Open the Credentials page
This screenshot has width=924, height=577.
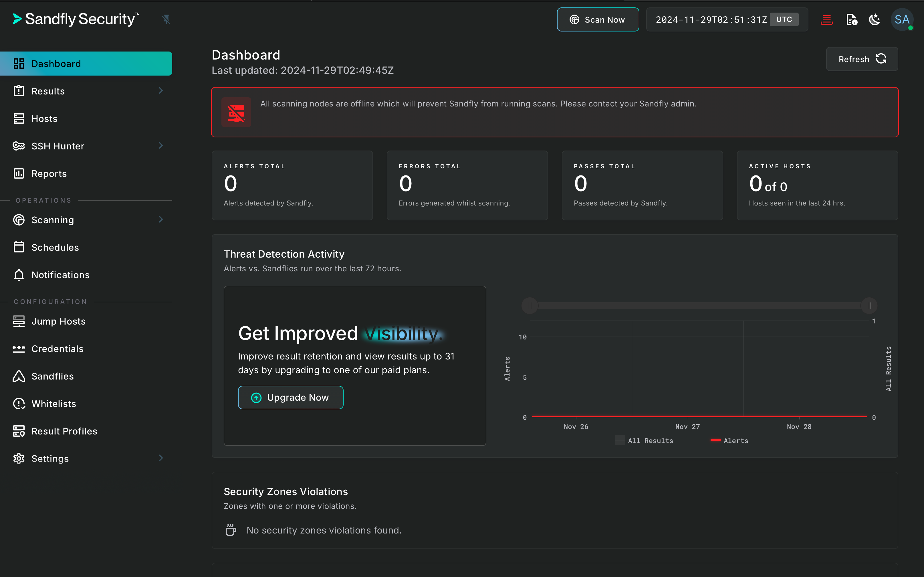[57, 349]
